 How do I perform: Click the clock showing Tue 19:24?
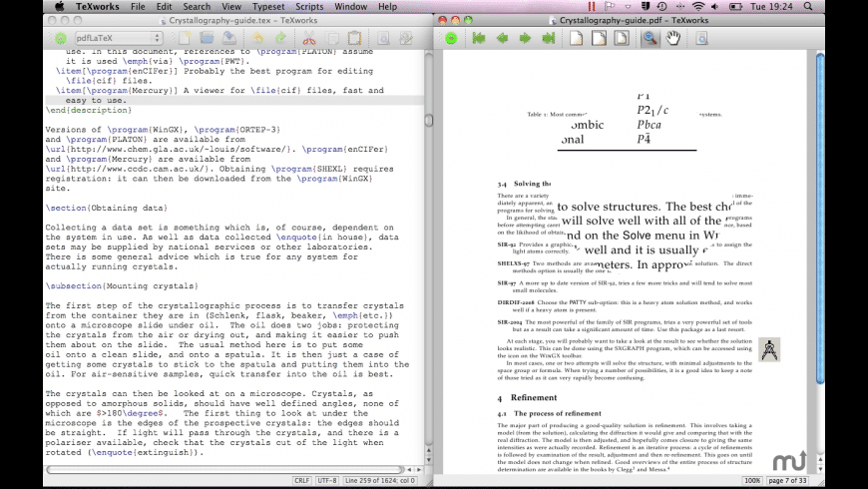pyautogui.click(x=771, y=7)
